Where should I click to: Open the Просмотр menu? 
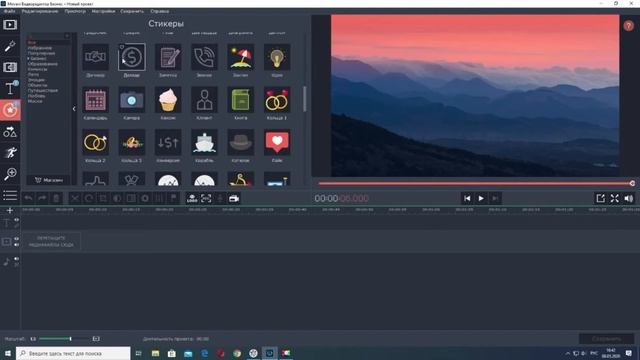tap(75, 11)
